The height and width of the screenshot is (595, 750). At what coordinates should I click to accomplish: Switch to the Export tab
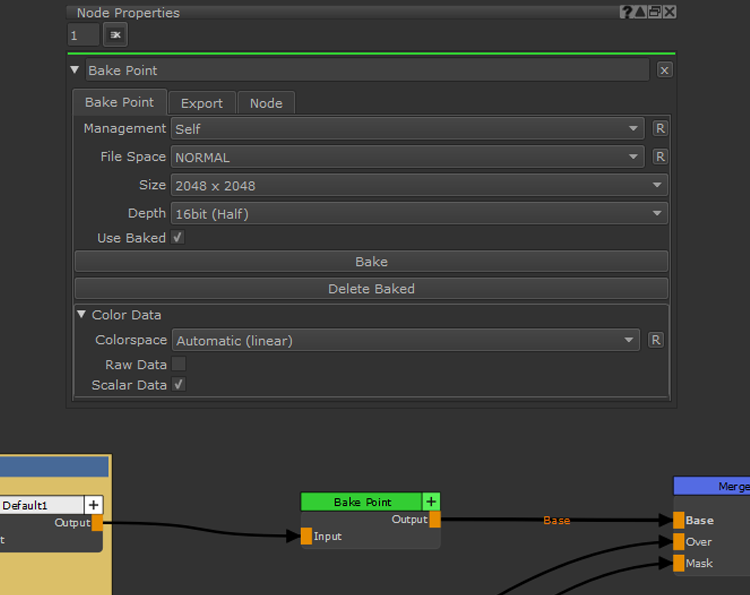pos(202,103)
